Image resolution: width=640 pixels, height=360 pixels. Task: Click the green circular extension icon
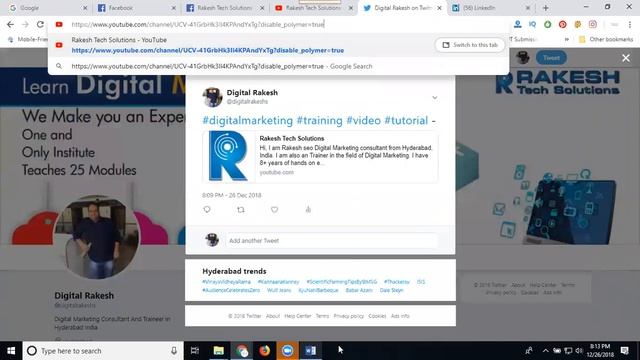[x=547, y=24]
